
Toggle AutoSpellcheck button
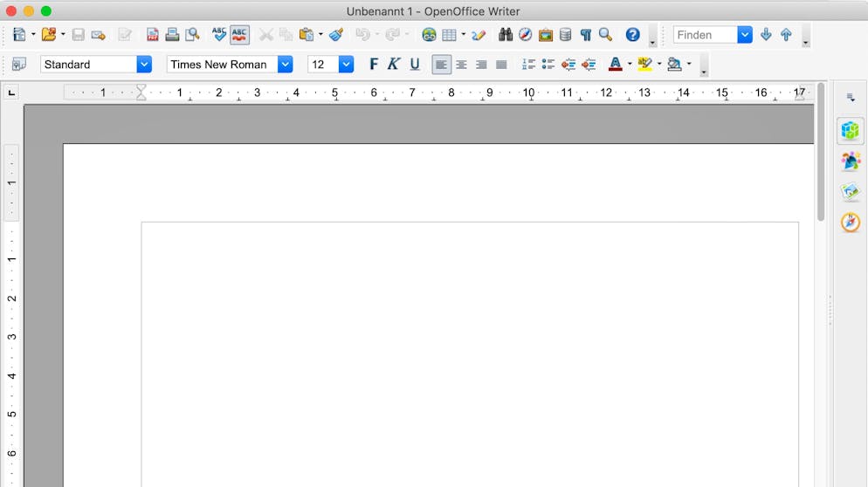239,35
